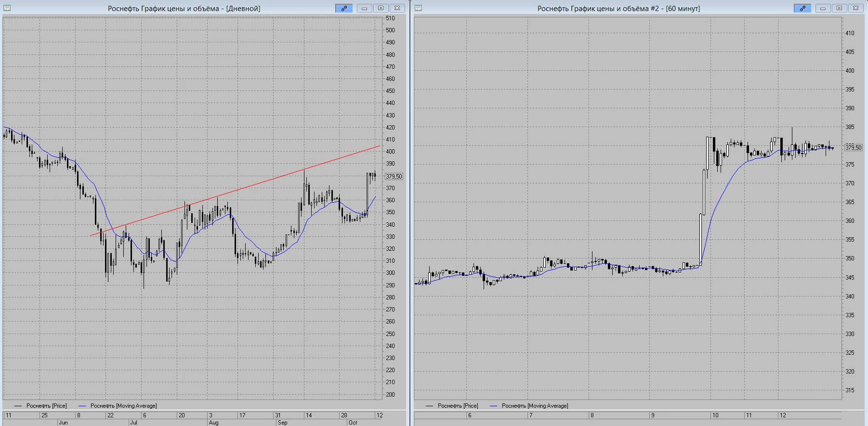Click the 315 level on the 60-minute price axis
The image size is (868, 426).
[x=850, y=390]
